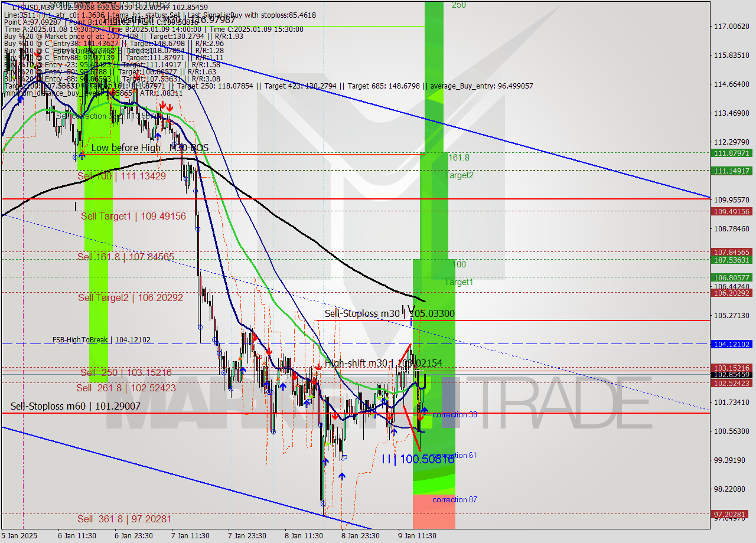The width and height of the screenshot is (756, 543).
Task: Click the 105.27130 price axis value
Action: (732, 316)
